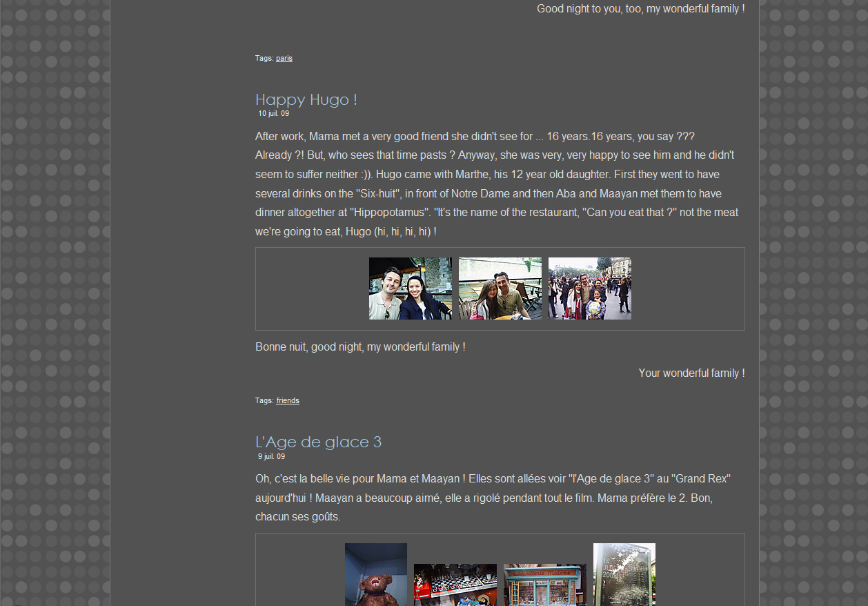View the group photo on the crowded street
This screenshot has width=868, height=606.
(589, 289)
